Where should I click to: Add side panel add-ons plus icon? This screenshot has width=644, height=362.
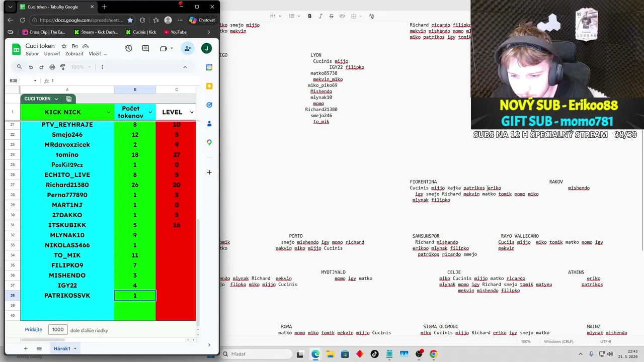(x=209, y=172)
